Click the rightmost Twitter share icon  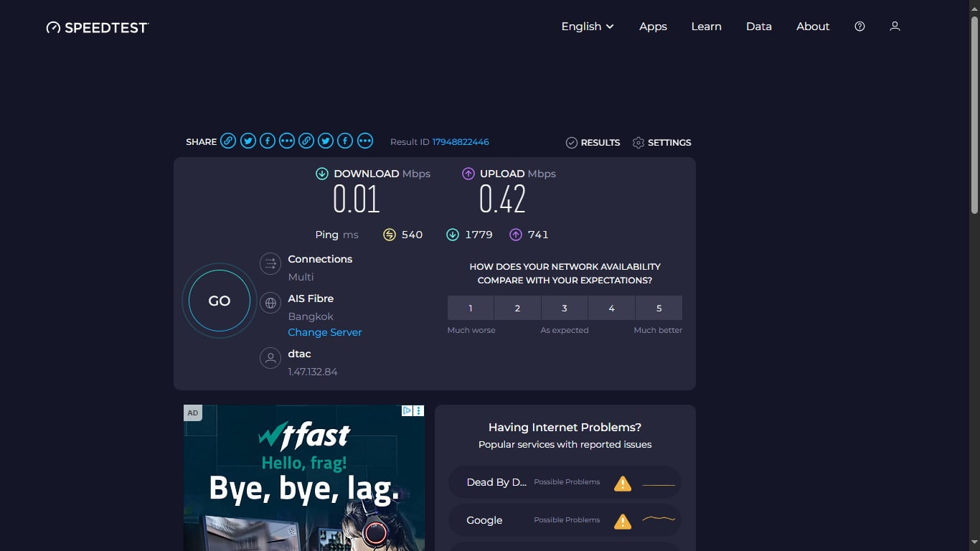326,141
